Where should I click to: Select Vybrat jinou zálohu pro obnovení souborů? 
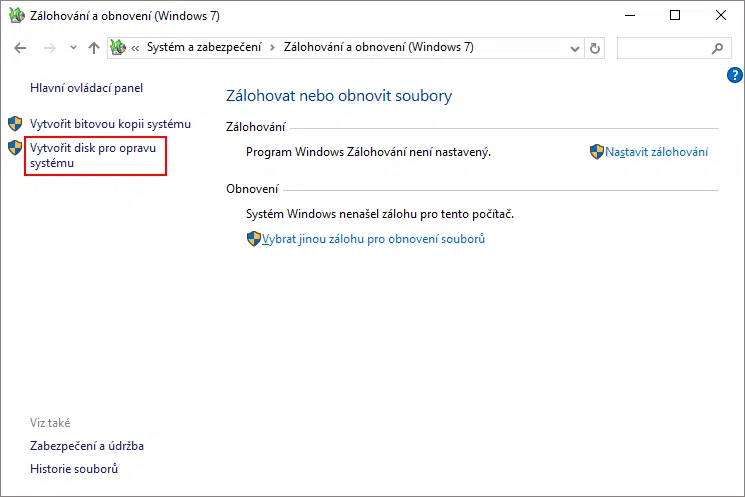click(373, 239)
